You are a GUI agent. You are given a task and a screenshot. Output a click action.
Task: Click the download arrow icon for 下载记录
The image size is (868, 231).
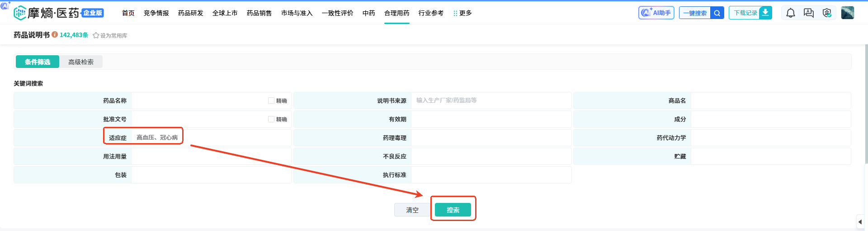[x=765, y=13]
